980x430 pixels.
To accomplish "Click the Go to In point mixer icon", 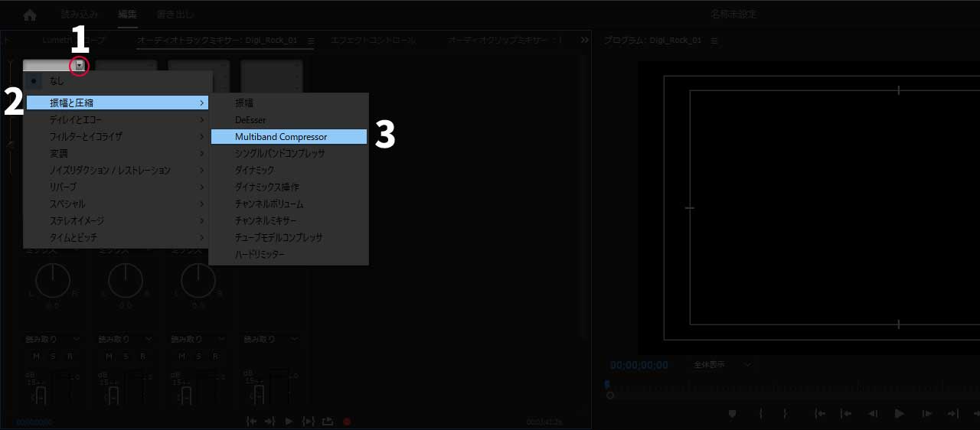I will [x=251, y=421].
